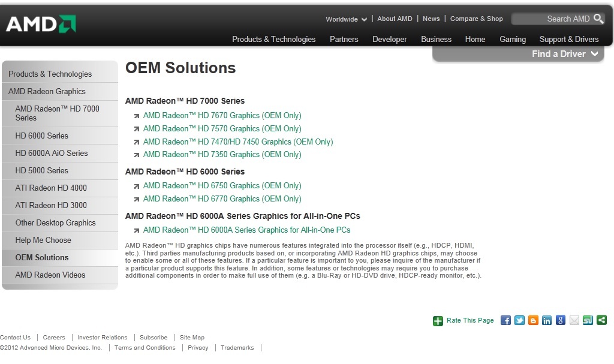Open the Partners menu
This screenshot has width=614, height=364.
[344, 39]
